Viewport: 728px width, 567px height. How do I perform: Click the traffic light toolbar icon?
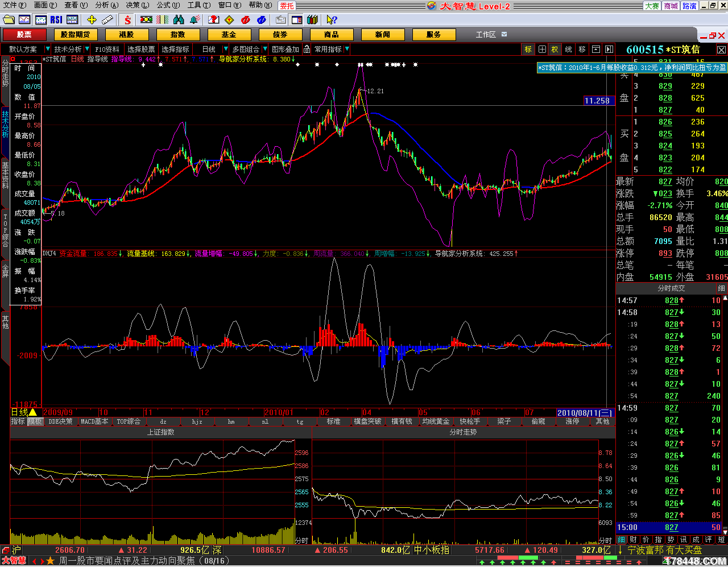[x=146, y=20]
